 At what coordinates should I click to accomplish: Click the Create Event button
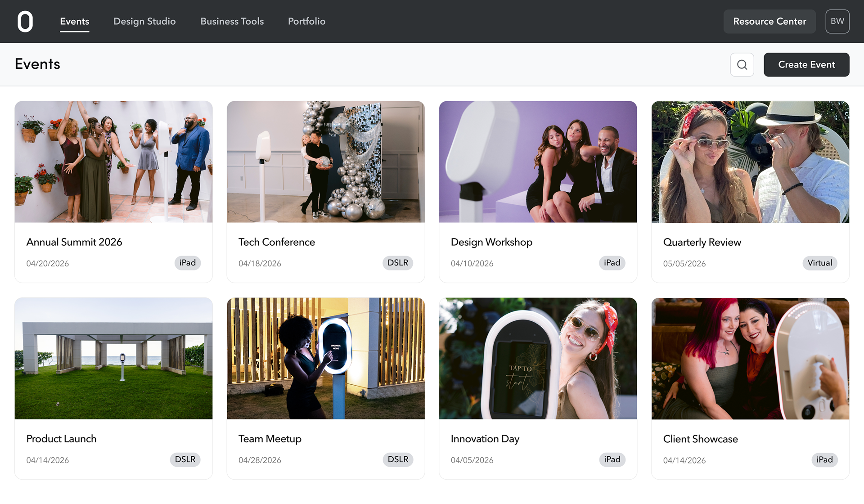click(x=806, y=65)
